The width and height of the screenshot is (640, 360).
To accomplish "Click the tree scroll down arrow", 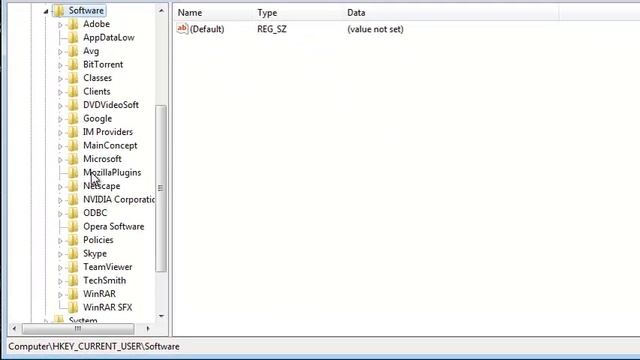I will coord(161,316).
